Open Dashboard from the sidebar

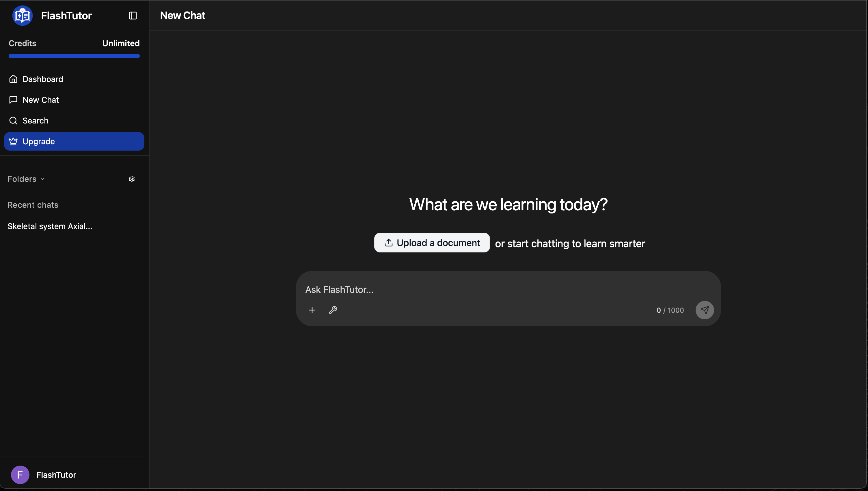(42, 79)
